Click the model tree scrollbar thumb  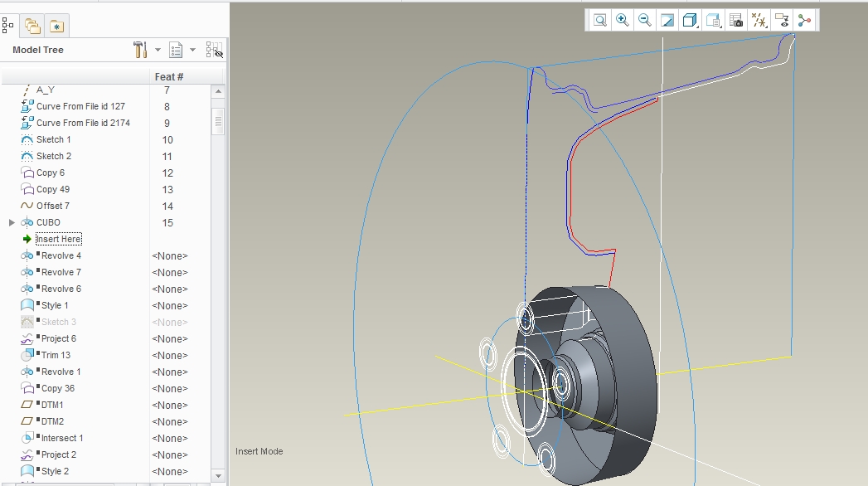coord(218,122)
